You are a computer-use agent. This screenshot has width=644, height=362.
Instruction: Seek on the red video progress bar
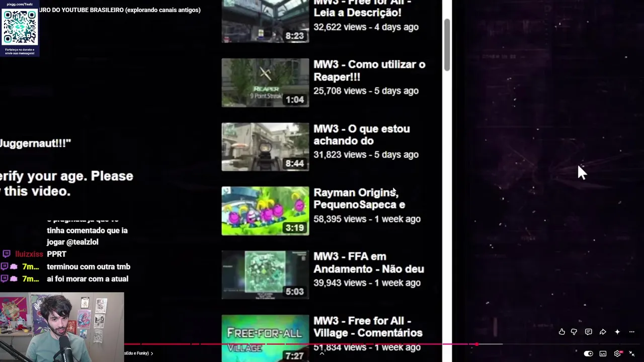[x=300, y=344]
